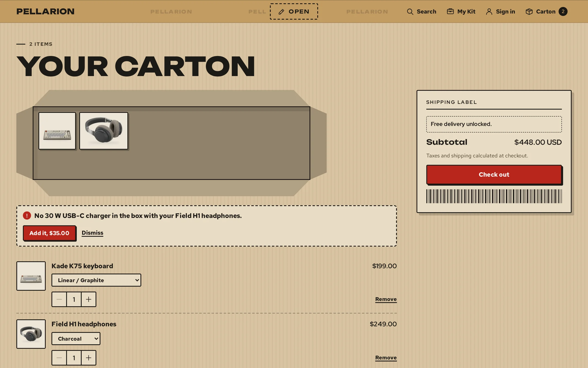Viewport: 588px width, 368px height.
Task: Remove the Kade K75 keyboard
Action: click(x=386, y=299)
